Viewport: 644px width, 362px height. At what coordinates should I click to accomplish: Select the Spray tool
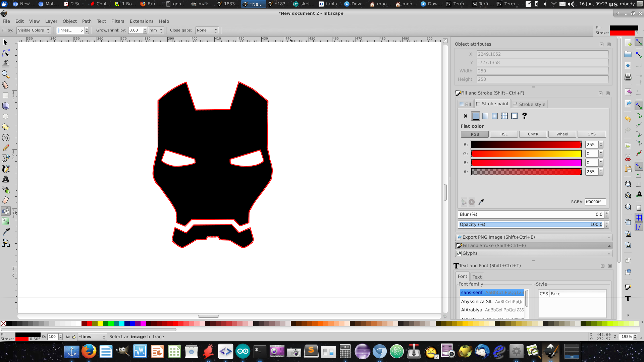(5, 190)
